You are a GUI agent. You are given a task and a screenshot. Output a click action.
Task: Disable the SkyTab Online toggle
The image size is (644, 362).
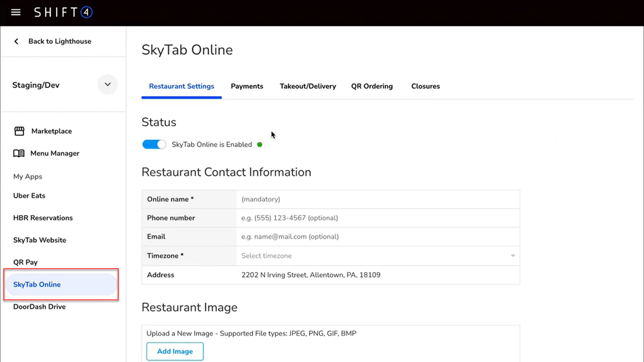pos(154,144)
